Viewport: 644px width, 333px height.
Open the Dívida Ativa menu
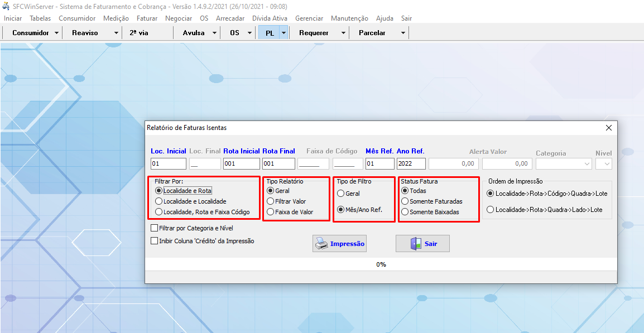tap(270, 18)
